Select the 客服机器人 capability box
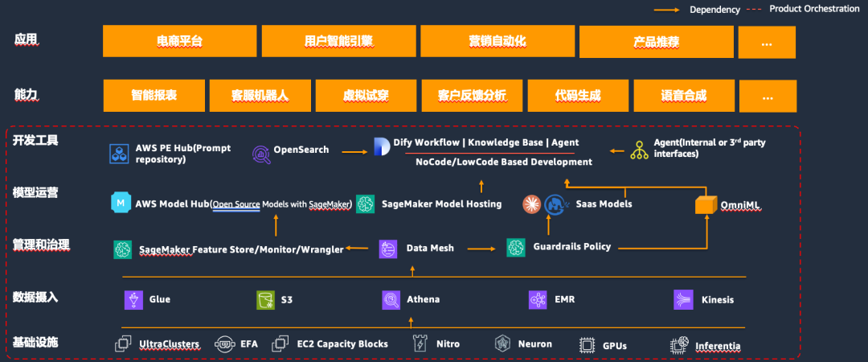The height and width of the screenshot is (362, 868). [x=260, y=96]
